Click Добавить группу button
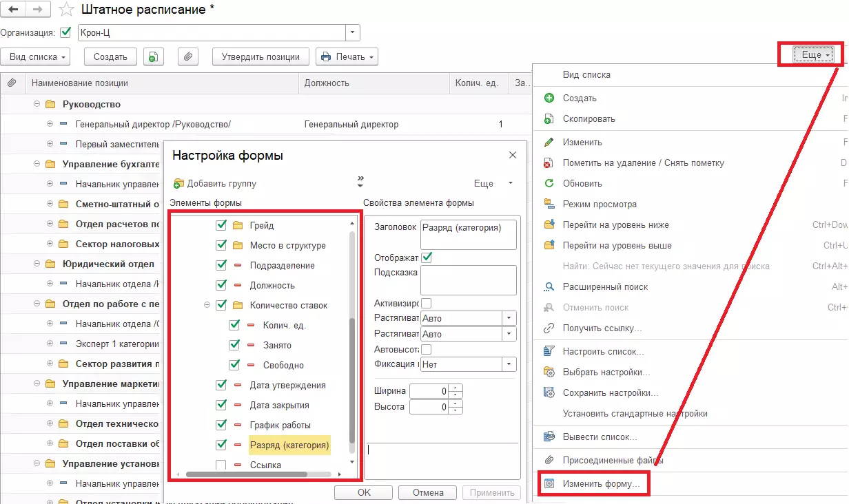This screenshot has height=504, width=849. point(214,184)
